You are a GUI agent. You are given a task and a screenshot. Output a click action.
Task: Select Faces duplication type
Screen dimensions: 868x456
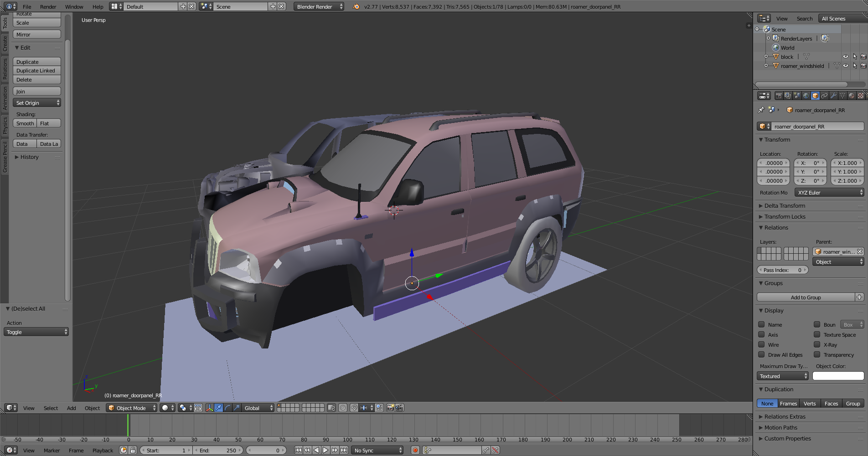point(831,403)
